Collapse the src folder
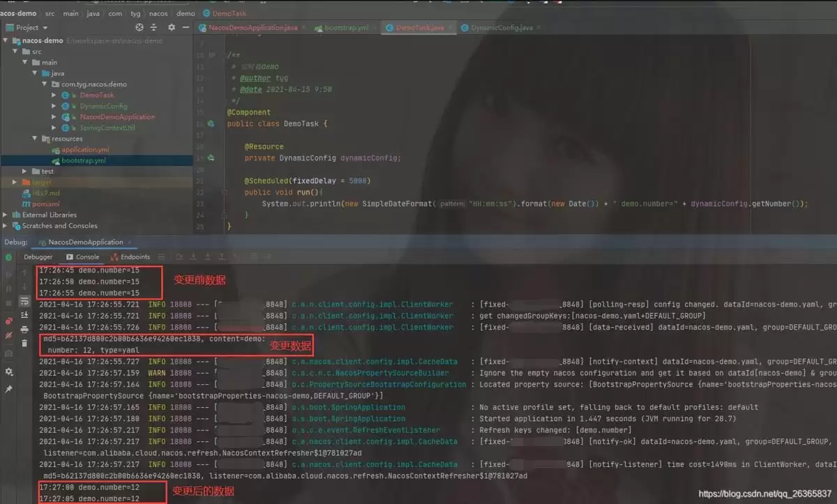This screenshot has width=837, height=504. tap(15, 52)
